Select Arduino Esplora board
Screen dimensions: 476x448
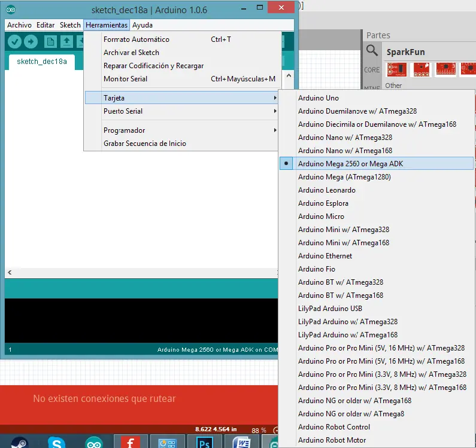tap(377, 203)
